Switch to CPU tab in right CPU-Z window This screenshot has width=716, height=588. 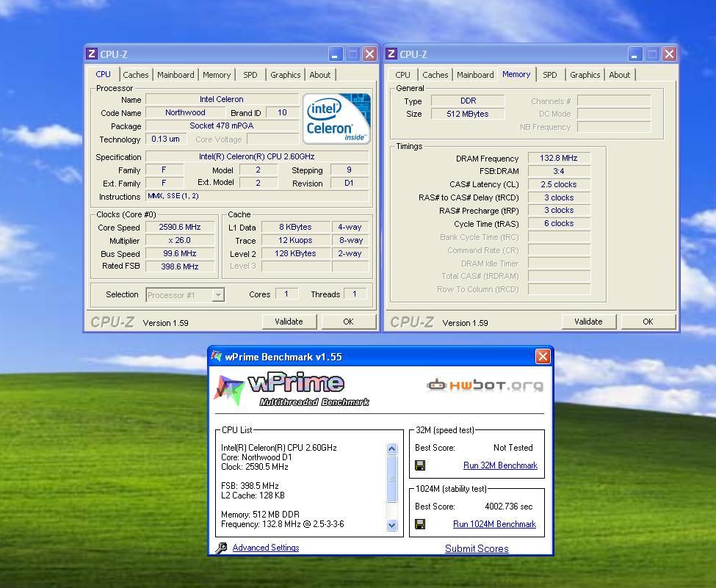402,75
